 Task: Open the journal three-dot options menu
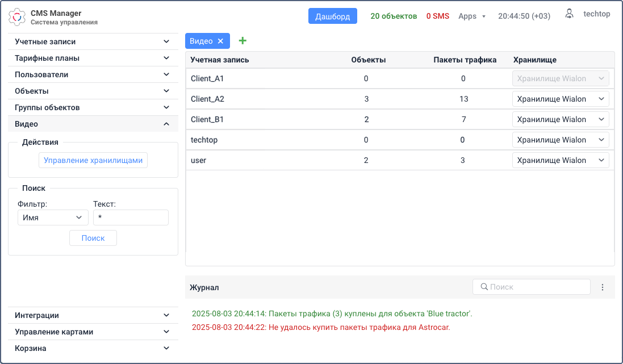[x=603, y=287]
